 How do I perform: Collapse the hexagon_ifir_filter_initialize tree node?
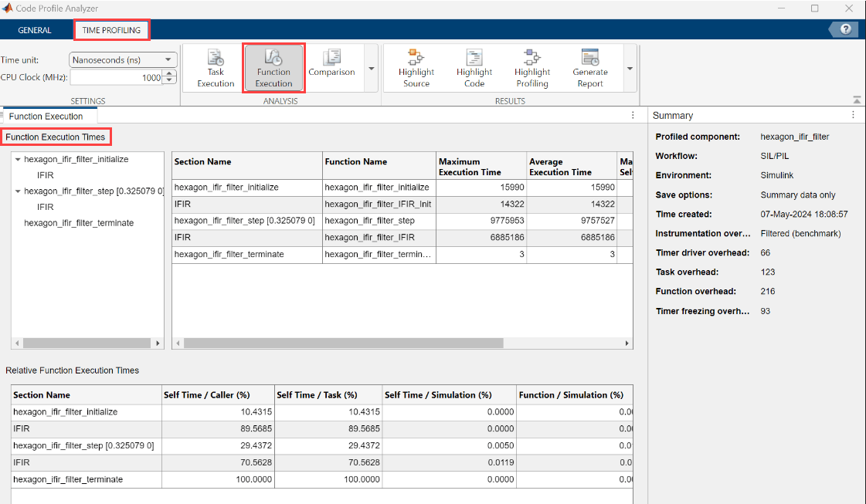click(x=18, y=159)
